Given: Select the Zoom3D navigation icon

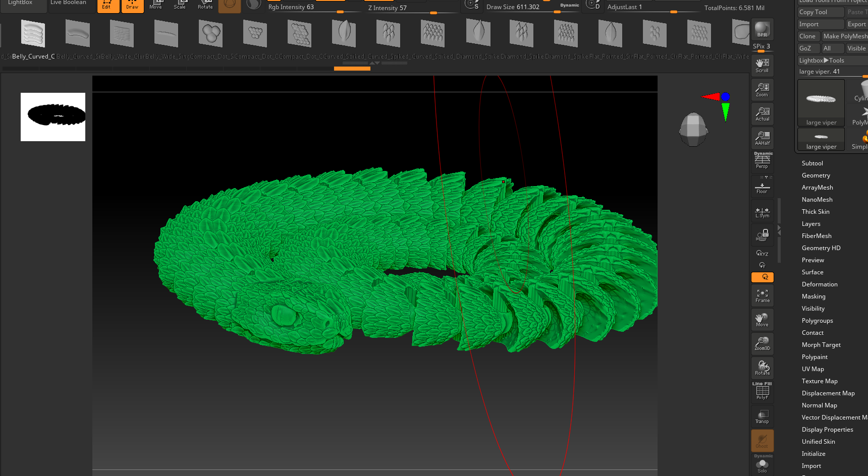Looking at the screenshot, I should (x=762, y=343).
